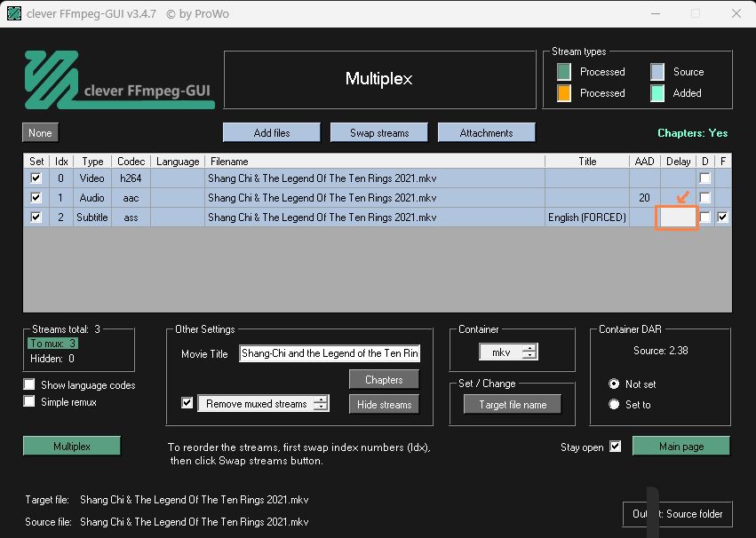The height and width of the screenshot is (538, 756).
Task: Click the Remove muxed streams down arrow
Action: pos(320,407)
